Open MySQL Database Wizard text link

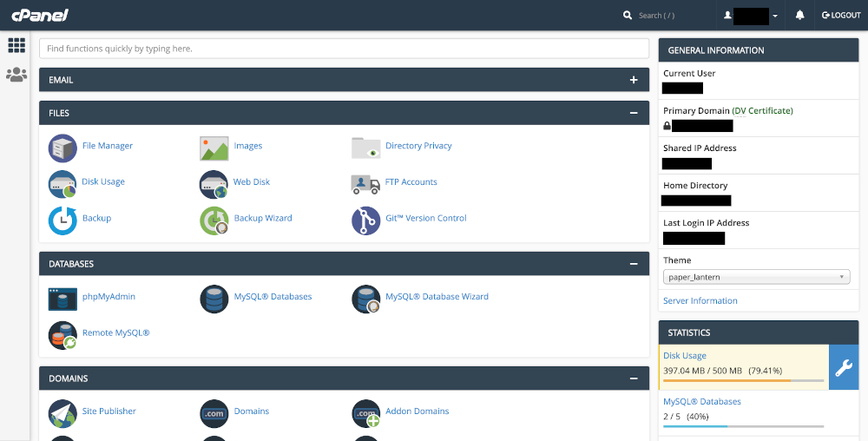coord(437,297)
